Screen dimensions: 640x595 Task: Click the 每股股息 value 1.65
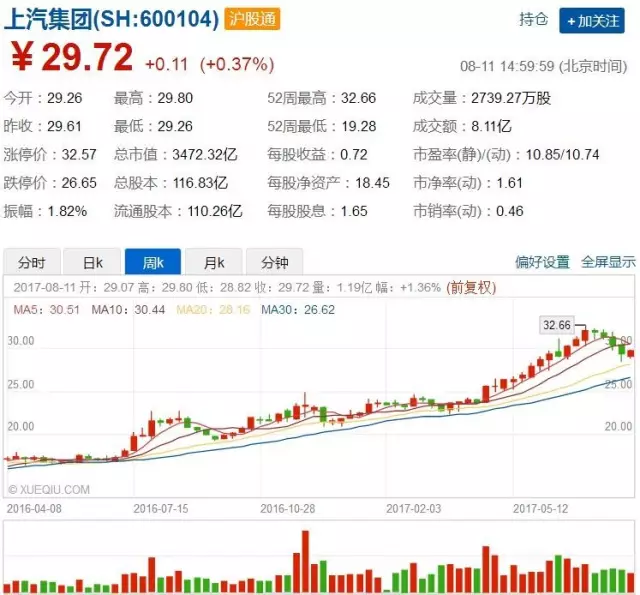(354, 211)
